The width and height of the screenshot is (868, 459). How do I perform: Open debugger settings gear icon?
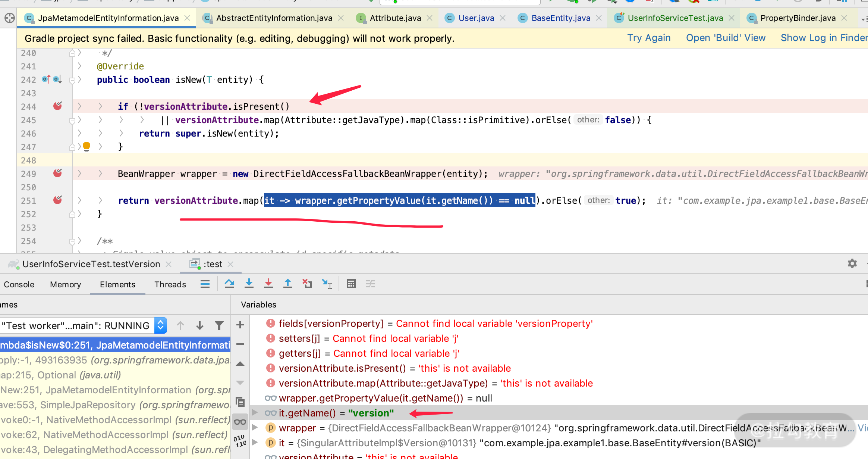click(x=852, y=263)
